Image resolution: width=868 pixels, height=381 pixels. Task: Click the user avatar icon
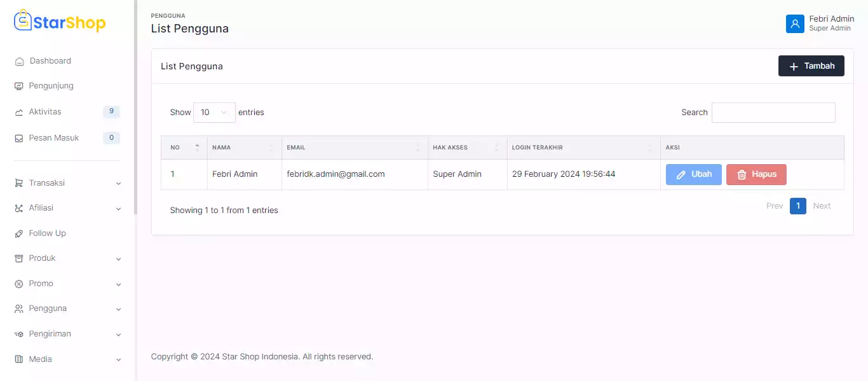click(795, 24)
